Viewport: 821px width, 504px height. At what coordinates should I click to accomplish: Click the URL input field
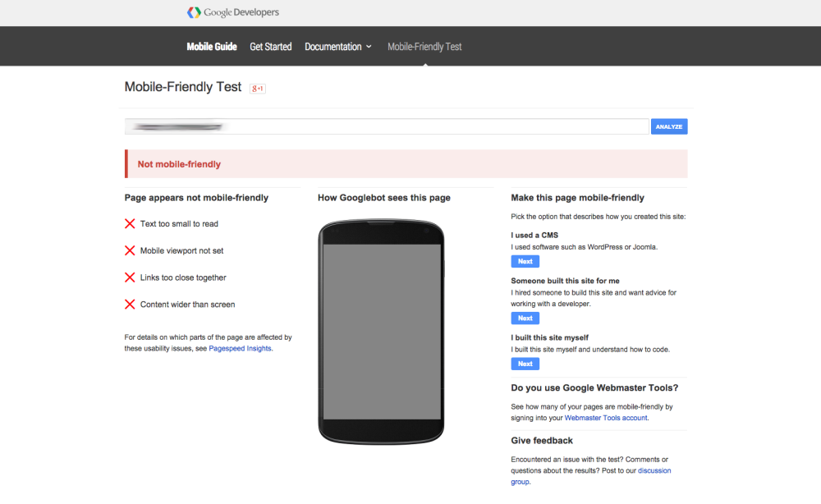(387, 126)
